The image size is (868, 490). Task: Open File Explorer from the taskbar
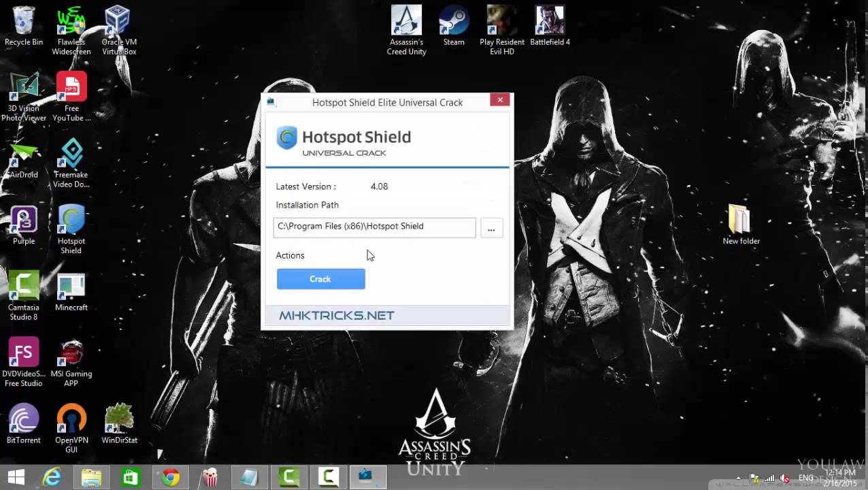(91, 478)
